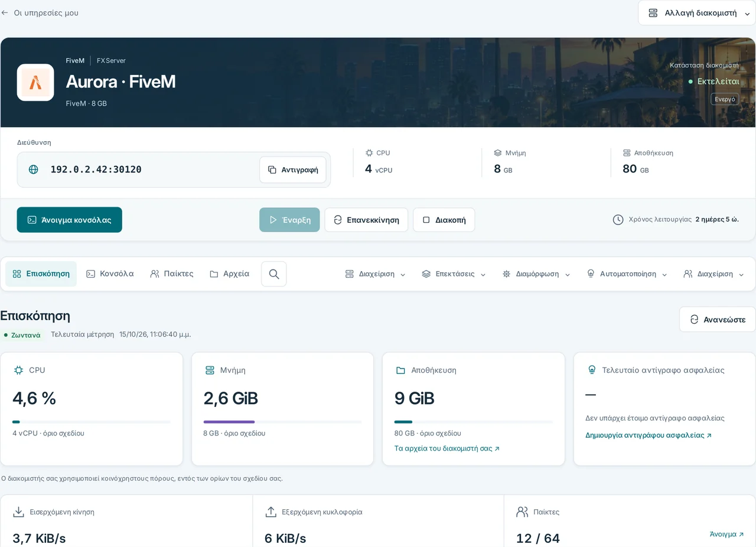The image size is (756, 547).
Task: Open the Αυτοματοποίηση dropdown
Action: (x=627, y=274)
